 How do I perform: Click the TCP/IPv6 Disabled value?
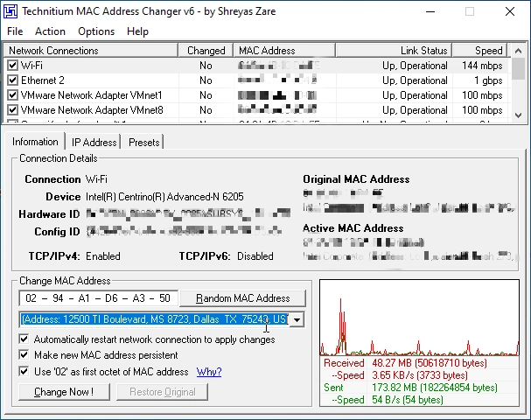pyautogui.click(x=255, y=256)
